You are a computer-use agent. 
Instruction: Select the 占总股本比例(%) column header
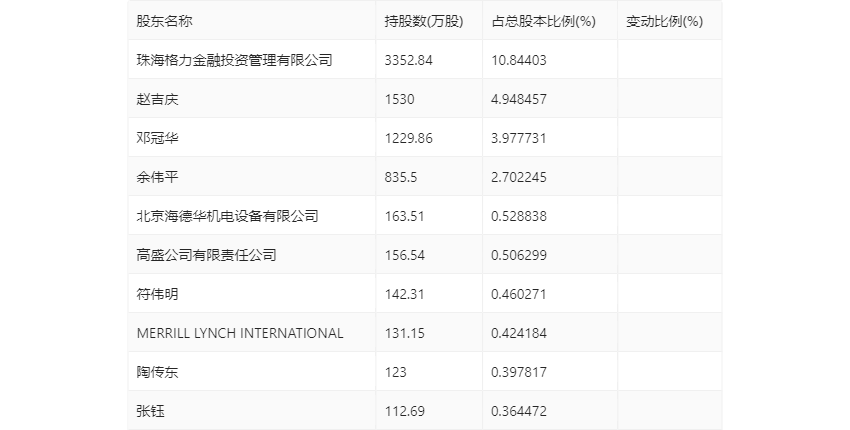click(543, 21)
